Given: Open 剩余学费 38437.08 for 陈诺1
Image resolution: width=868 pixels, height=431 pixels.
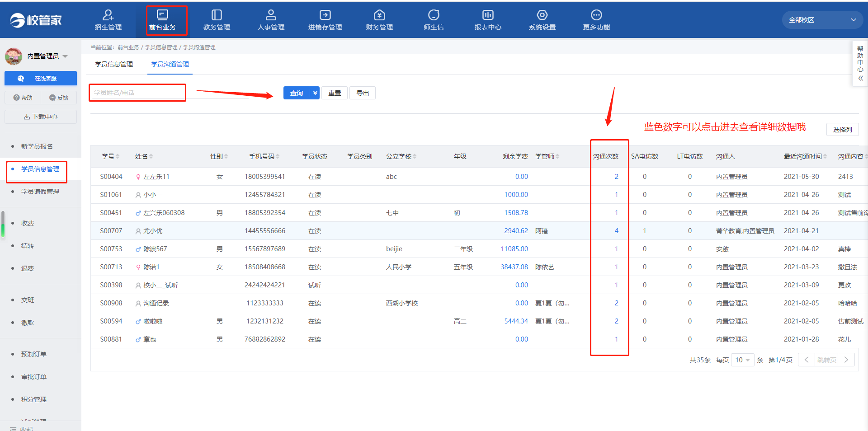Looking at the screenshot, I should click(x=514, y=267).
